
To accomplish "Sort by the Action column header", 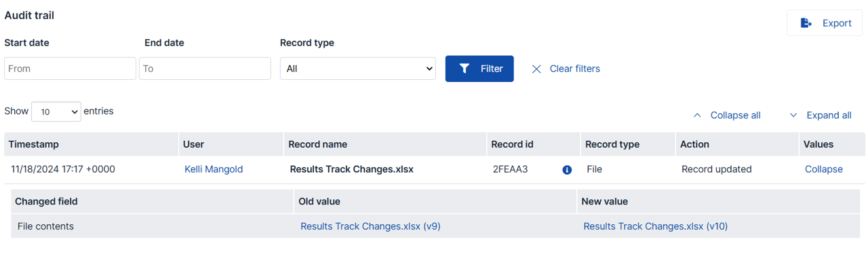I will pyautogui.click(x=694, y=144).
